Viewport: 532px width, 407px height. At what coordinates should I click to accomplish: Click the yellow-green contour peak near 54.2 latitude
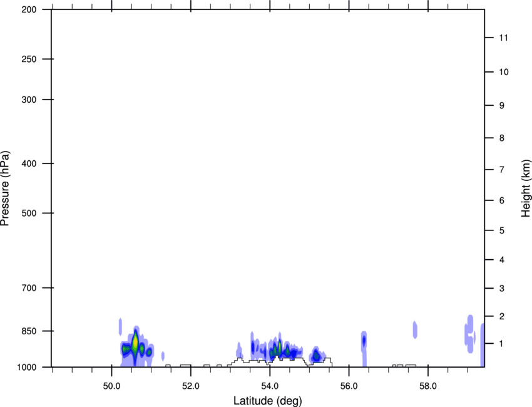(x=280, y=346)
